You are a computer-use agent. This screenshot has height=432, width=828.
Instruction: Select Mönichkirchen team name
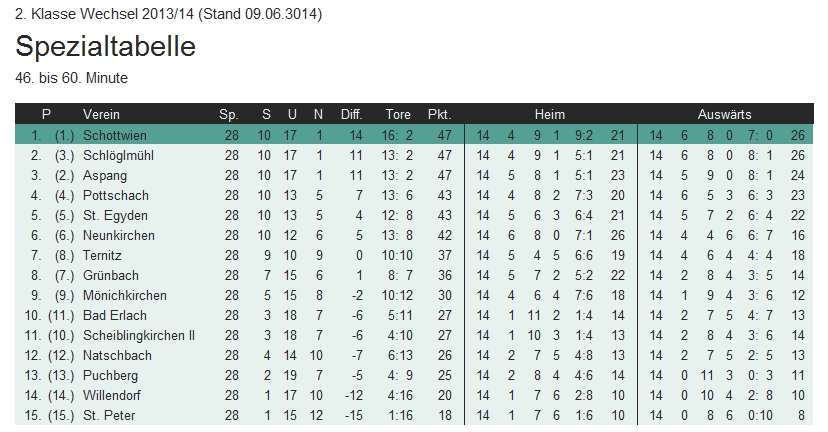pos(125,295)
